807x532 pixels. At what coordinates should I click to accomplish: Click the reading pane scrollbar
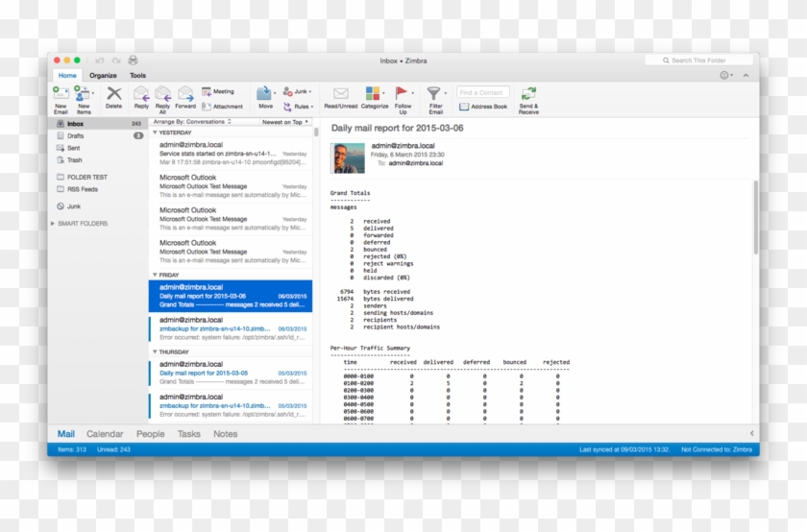(x=755, y=217)
